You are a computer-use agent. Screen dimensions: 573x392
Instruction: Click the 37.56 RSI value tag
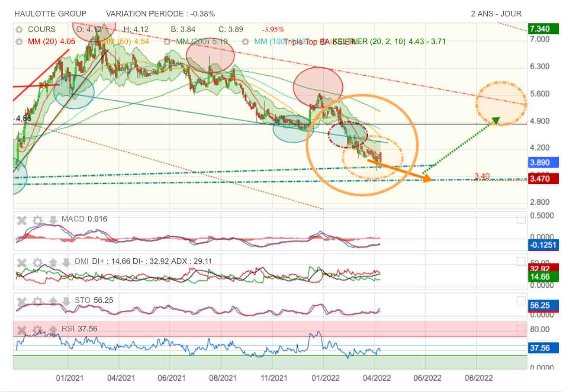pos(543,348)
